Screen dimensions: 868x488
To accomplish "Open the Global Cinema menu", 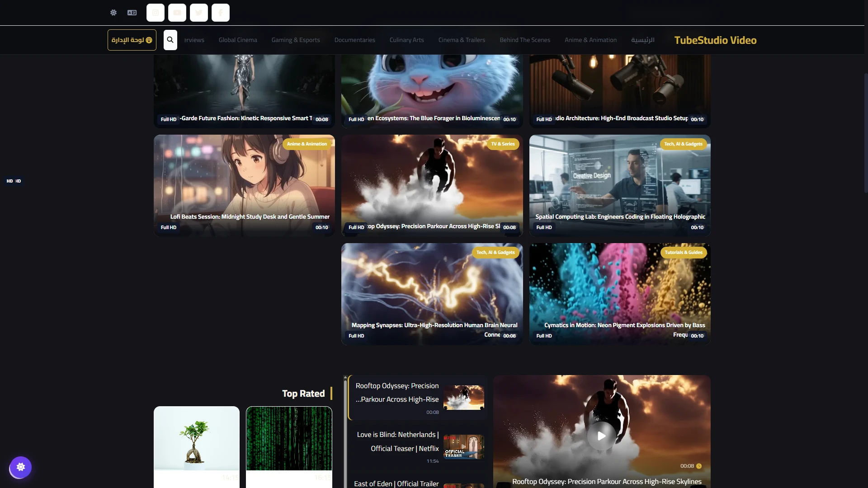I will click(x=238, y=40).
